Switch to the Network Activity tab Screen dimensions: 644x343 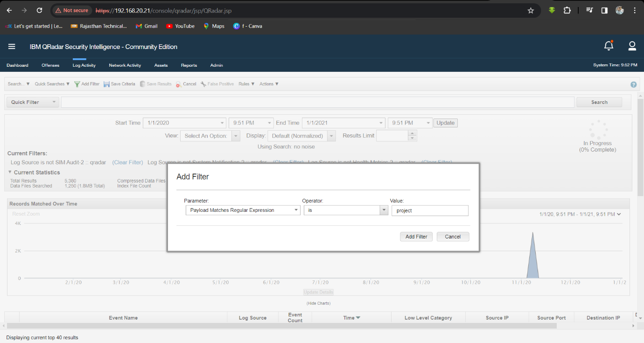(x=125, y=65)
